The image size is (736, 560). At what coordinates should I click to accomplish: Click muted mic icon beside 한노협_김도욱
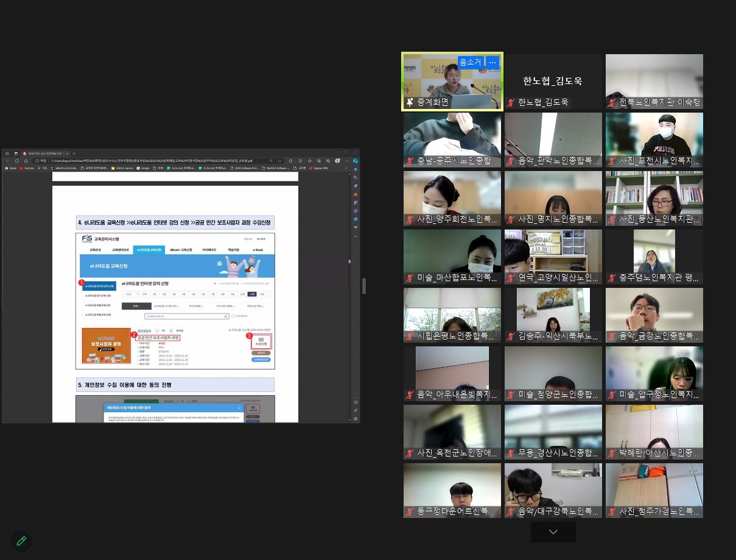(511, 102)
